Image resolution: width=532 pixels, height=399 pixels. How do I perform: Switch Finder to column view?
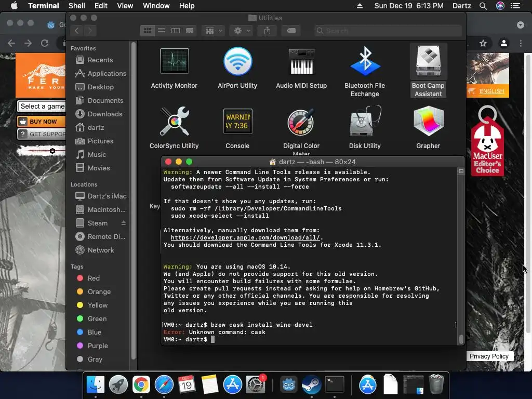(176, 31)
